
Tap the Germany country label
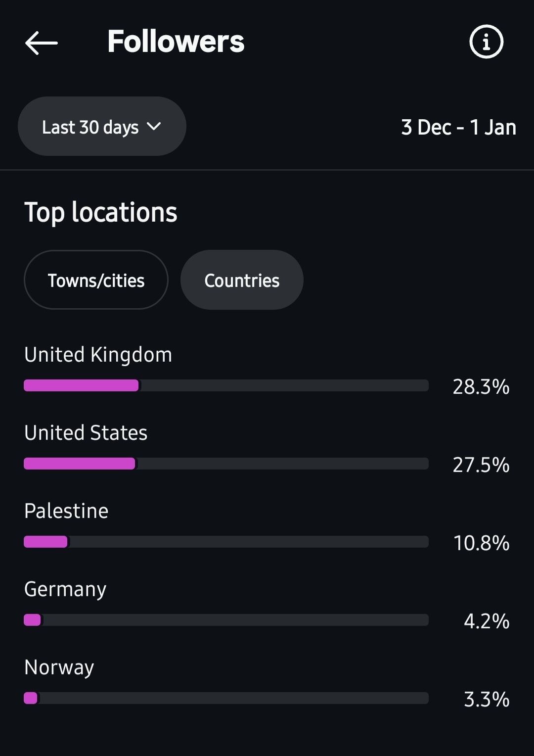pos(65,589)
